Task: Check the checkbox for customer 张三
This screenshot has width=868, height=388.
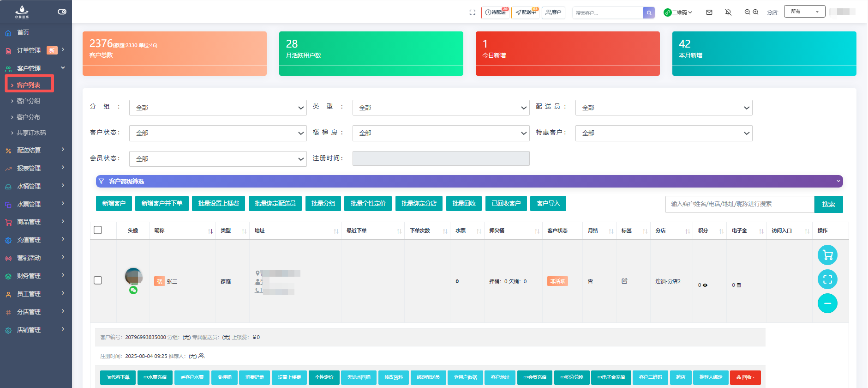Action: click(x=98, y=280)
